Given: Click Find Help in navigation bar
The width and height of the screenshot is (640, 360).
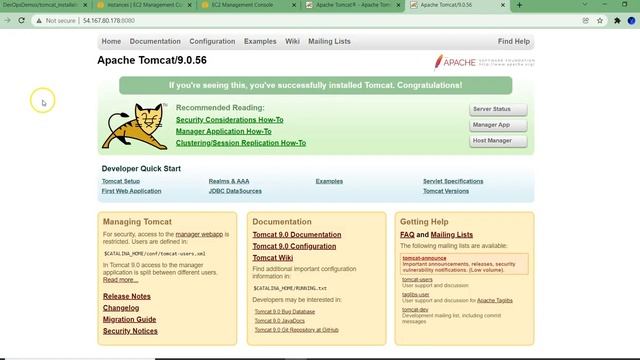Looking at the screenshot, I should [x=513, y=41].
